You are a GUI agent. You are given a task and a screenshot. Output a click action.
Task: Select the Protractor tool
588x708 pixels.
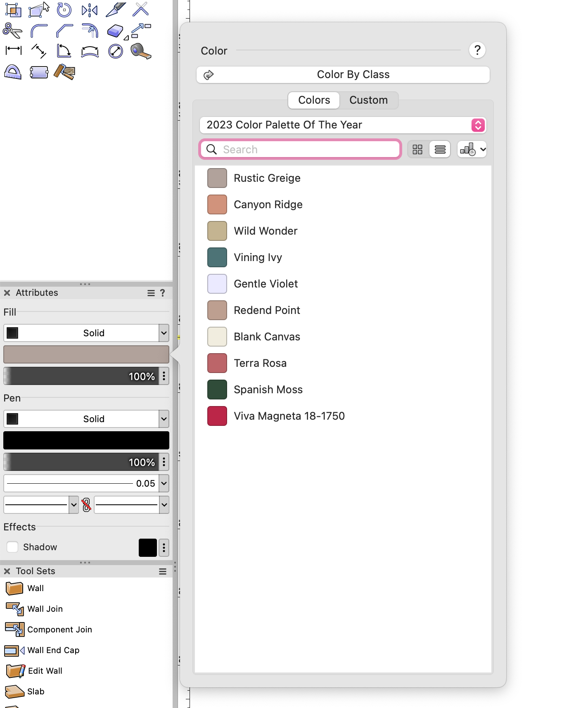point(13,72)
